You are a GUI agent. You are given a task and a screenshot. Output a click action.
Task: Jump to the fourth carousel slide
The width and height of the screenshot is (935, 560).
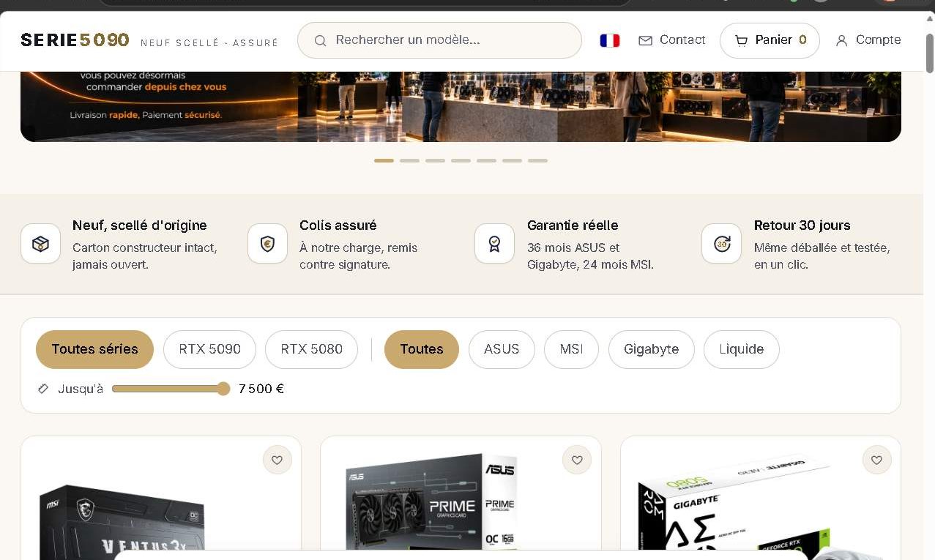click(461, 160)
